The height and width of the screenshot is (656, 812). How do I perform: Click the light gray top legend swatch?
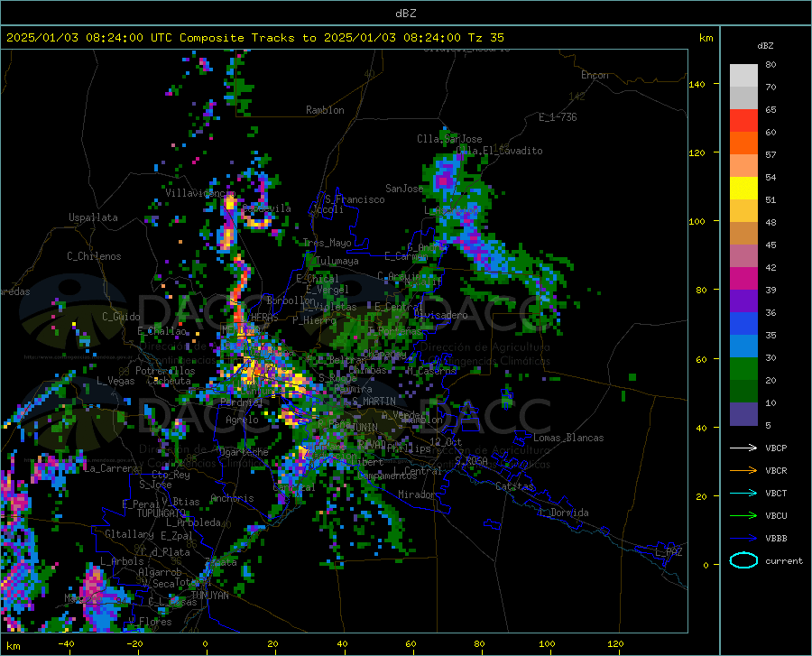(x=743, y=76)
